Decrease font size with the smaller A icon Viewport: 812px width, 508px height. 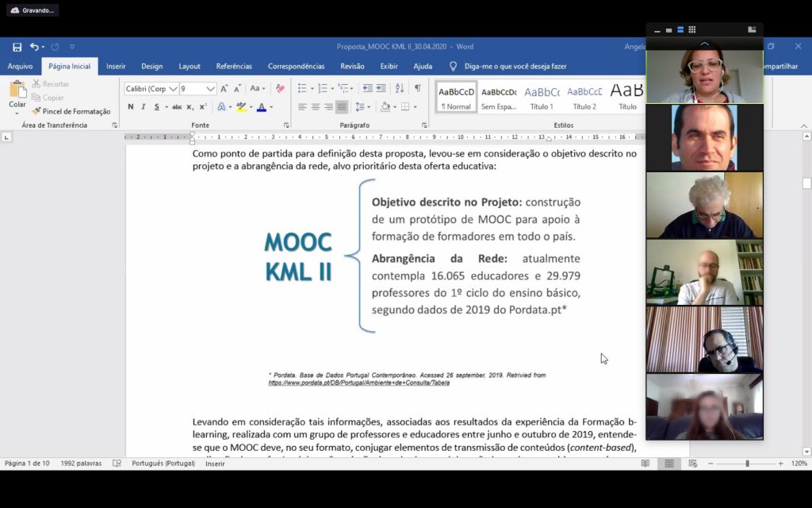coord(237,89)
